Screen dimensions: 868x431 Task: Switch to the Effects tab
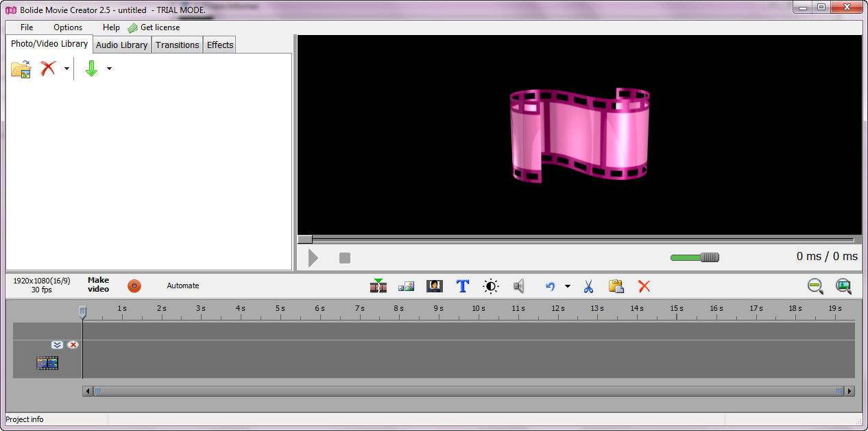pyautogui.click(x=220, y=45)
